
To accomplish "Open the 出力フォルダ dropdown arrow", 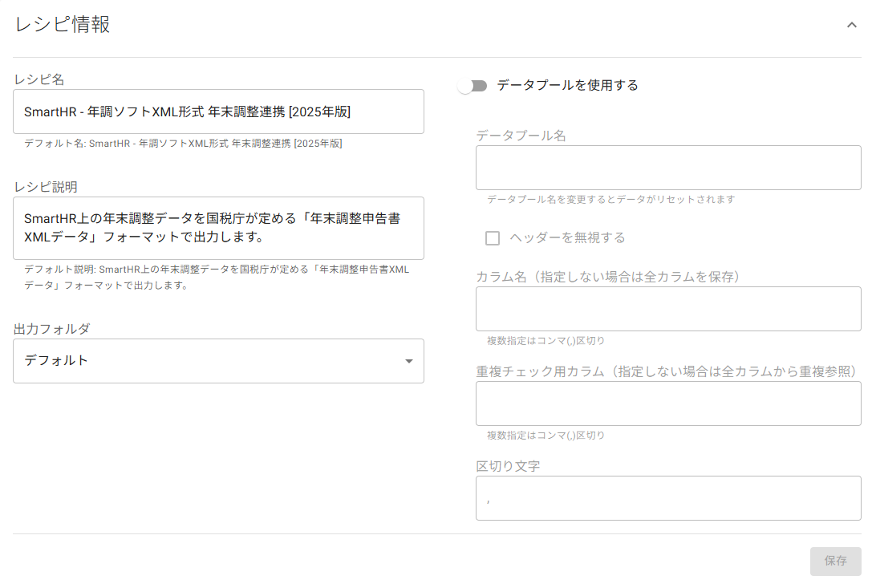I will click(x=409, y=361).
